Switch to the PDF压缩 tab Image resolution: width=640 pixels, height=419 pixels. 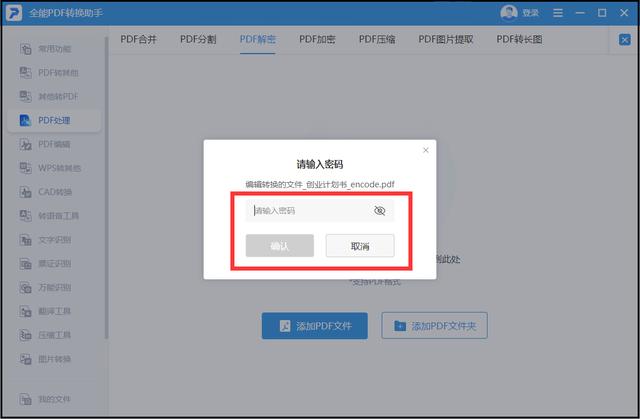click(377, 39)
